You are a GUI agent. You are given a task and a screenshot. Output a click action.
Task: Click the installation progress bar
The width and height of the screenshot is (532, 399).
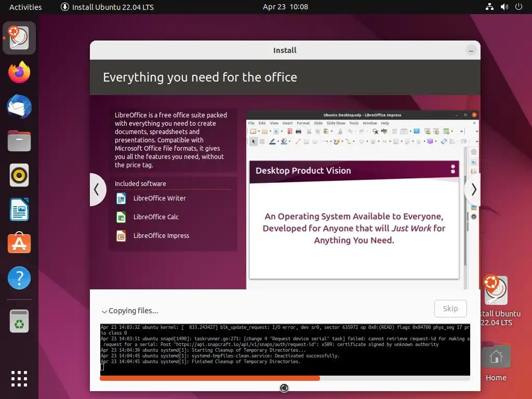point(285,378)
